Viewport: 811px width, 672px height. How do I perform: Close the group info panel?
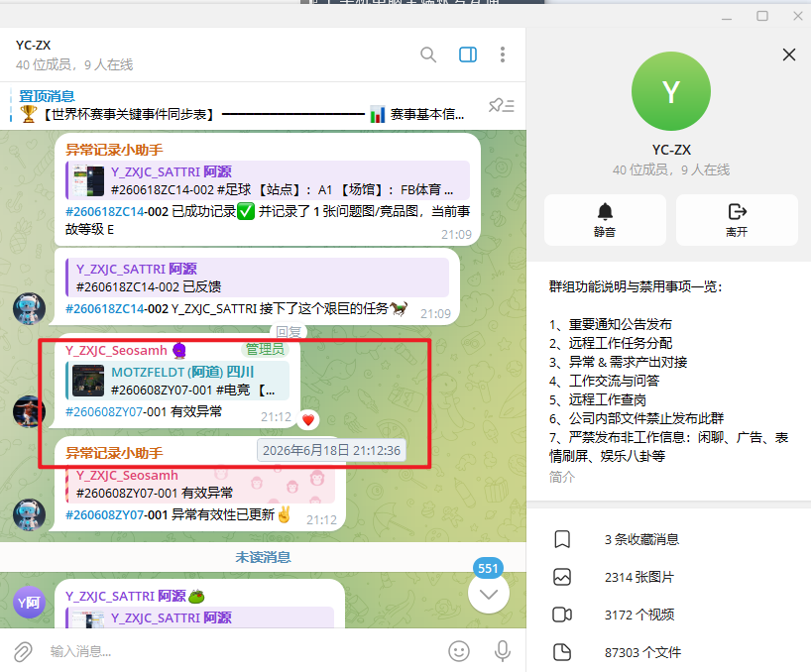click(x=789, y=55)
